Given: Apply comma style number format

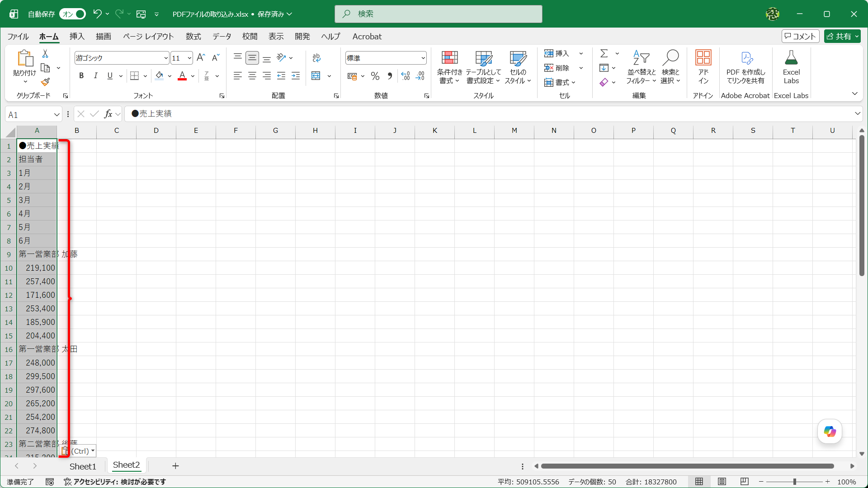Looking at the screenshot, I should 390,76.
